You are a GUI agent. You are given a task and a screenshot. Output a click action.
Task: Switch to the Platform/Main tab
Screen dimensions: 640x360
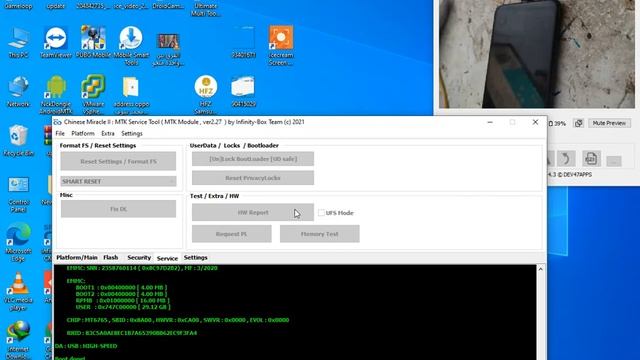point(77,258)
